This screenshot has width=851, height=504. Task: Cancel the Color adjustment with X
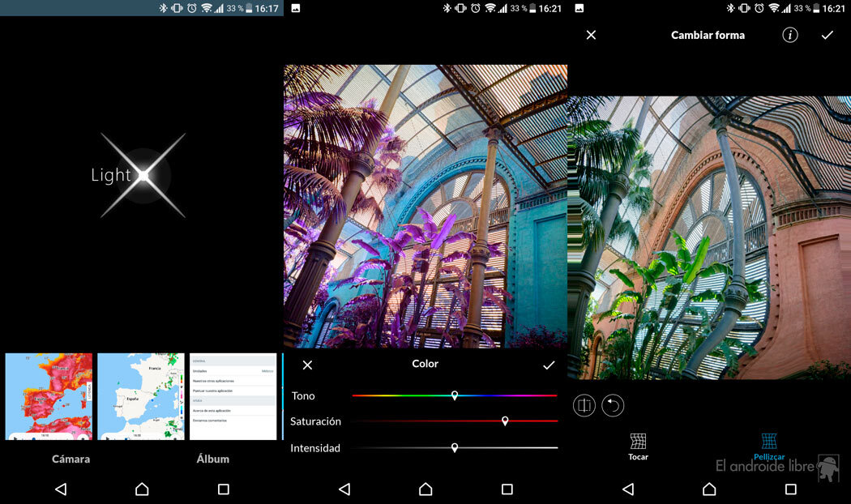(307, 365)
